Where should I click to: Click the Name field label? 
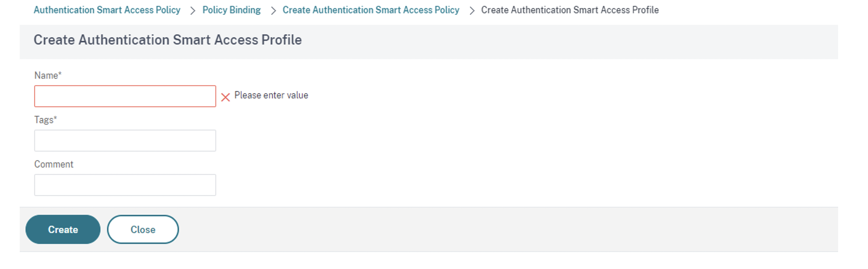tap(46, 76)
